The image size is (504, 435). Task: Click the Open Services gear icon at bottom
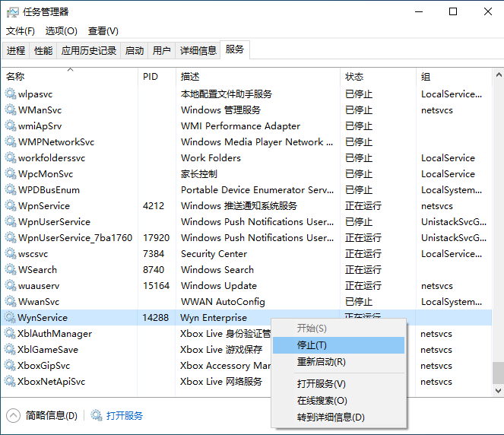point(97,415)
